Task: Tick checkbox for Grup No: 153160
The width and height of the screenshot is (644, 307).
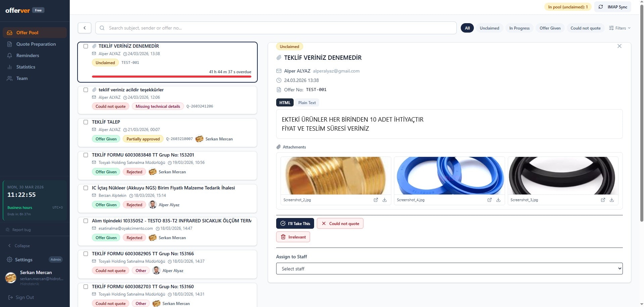Action: click(86, 287)
